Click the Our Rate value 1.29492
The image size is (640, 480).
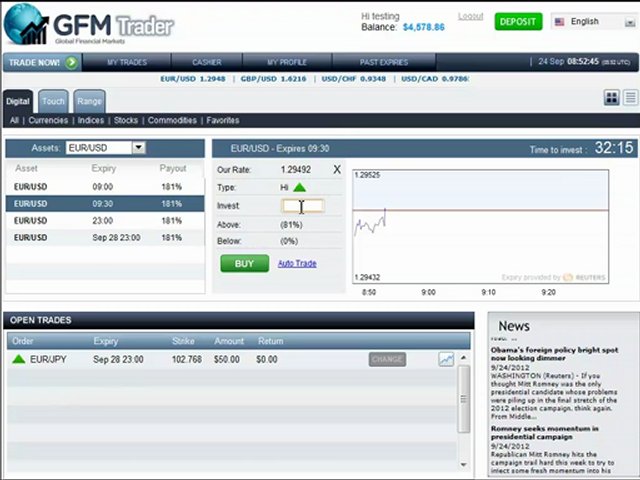pos(296,169)
